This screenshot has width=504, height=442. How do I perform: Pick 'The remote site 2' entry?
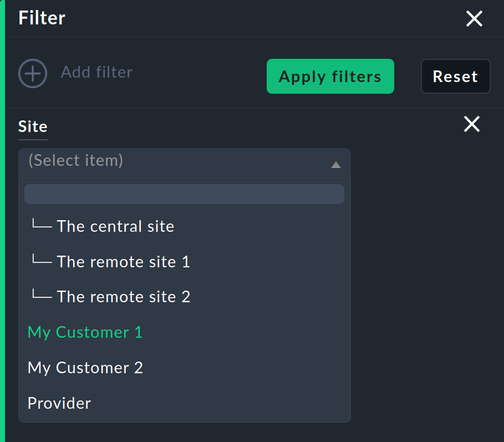point(123,297)
